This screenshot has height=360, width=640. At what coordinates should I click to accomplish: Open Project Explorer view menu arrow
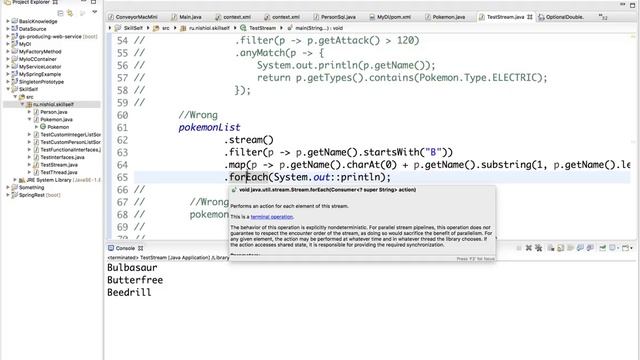[95, 12]
